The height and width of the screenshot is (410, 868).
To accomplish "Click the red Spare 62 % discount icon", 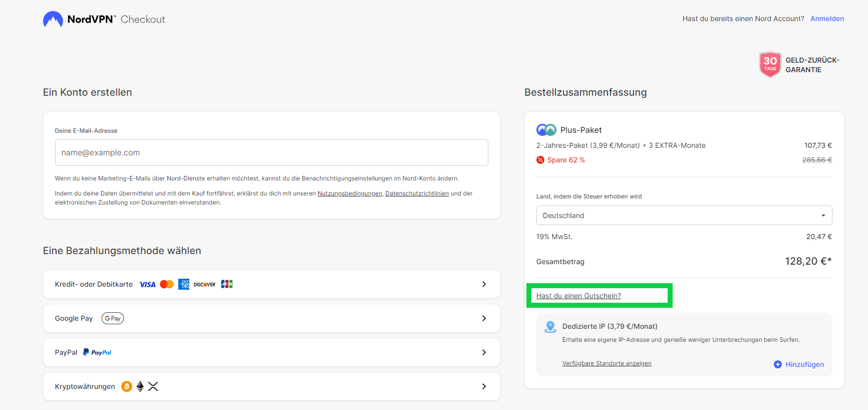I will coord(540,160).
